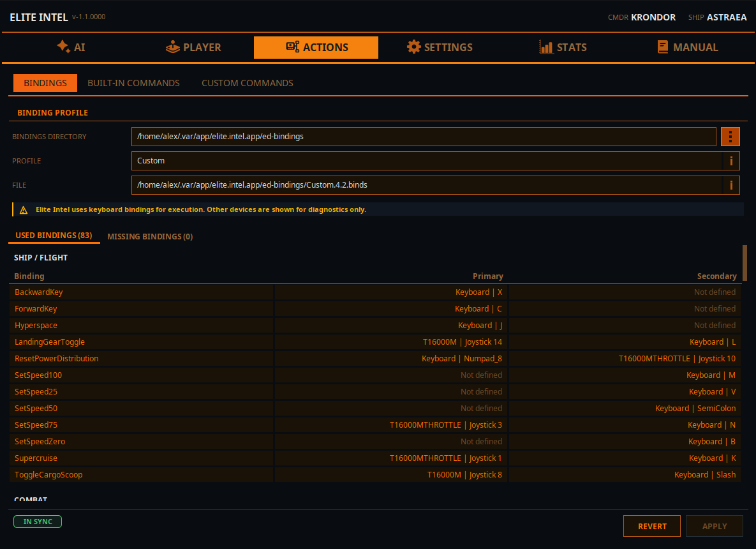The height and width of the screenshot is (549, 756).
Task: Switch to the Player tab
Action: coord(193,47)
